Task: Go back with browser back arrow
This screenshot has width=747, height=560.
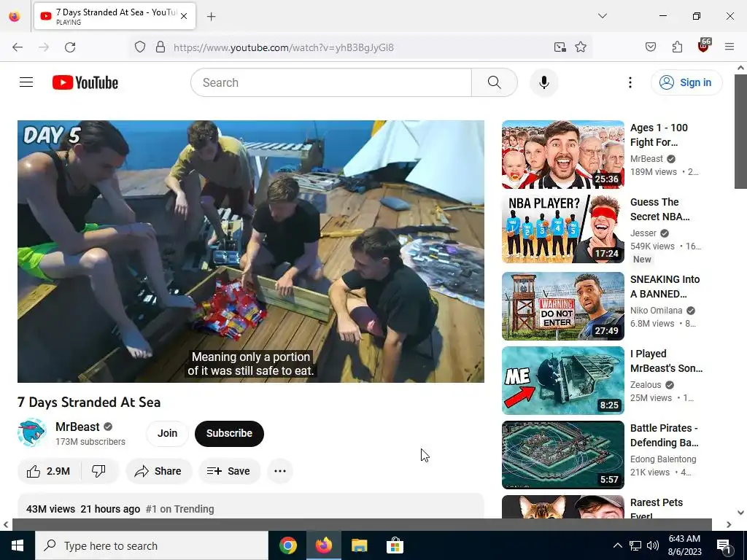Action: pos(18,47)
